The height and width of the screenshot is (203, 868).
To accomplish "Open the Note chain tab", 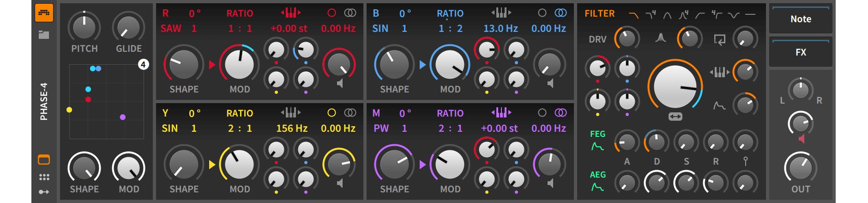I will (x=801, y=19).
